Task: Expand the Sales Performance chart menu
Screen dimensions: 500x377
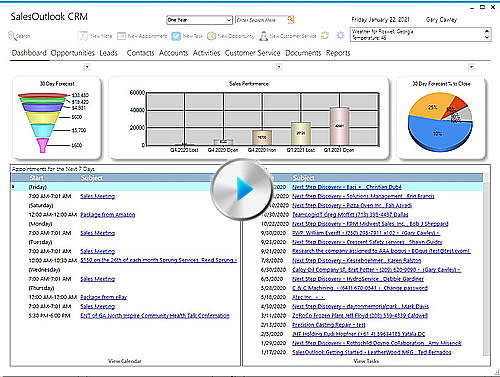Action: click(x=279, y=67)
